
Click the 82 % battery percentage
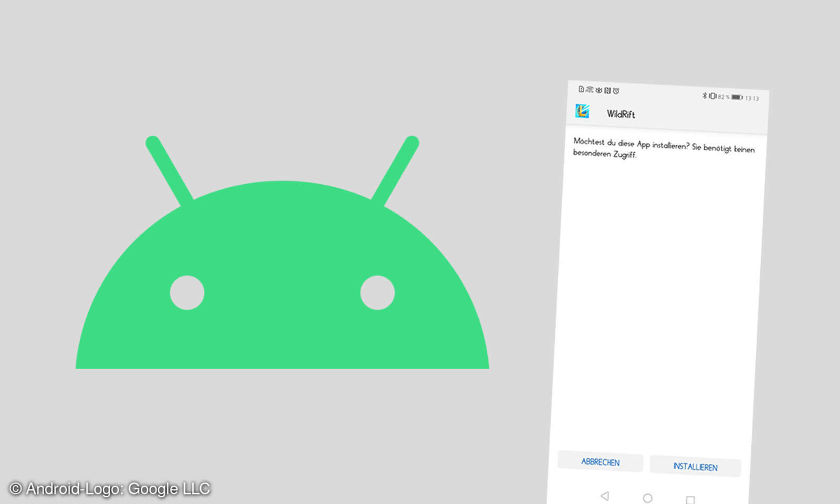(x=723, y=97)
